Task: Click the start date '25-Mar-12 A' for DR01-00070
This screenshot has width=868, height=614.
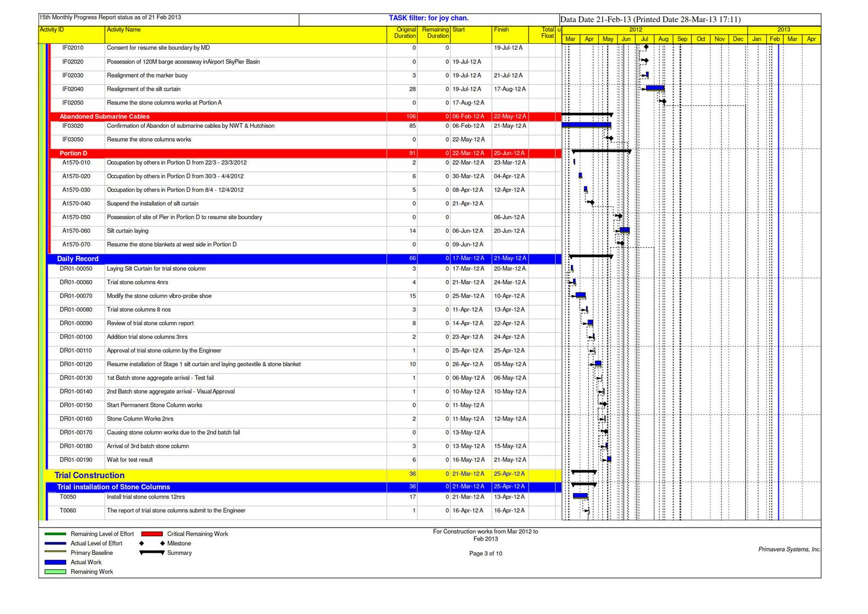Action: (x=468, y=296)
